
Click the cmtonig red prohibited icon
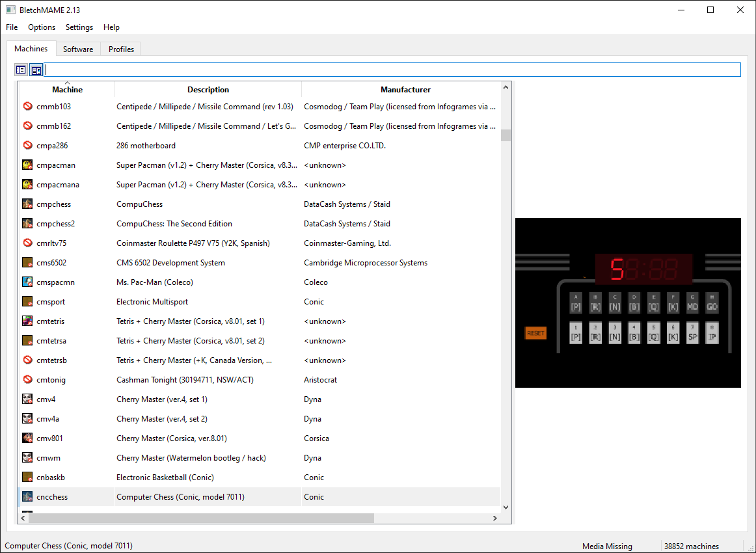point(27,379)
